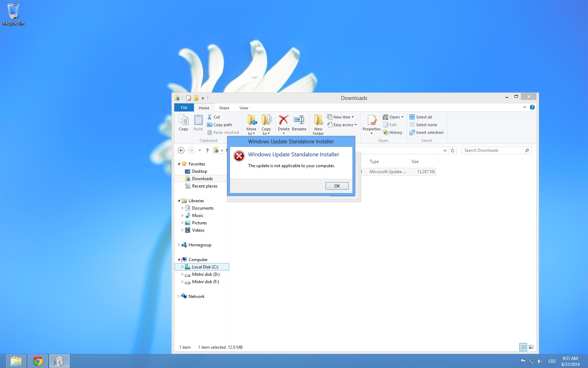Click Copy path in the ribbon
Image resolution: width=588 pixels, height=368 pixels.
pyautogui.click(x=219, y=125)
